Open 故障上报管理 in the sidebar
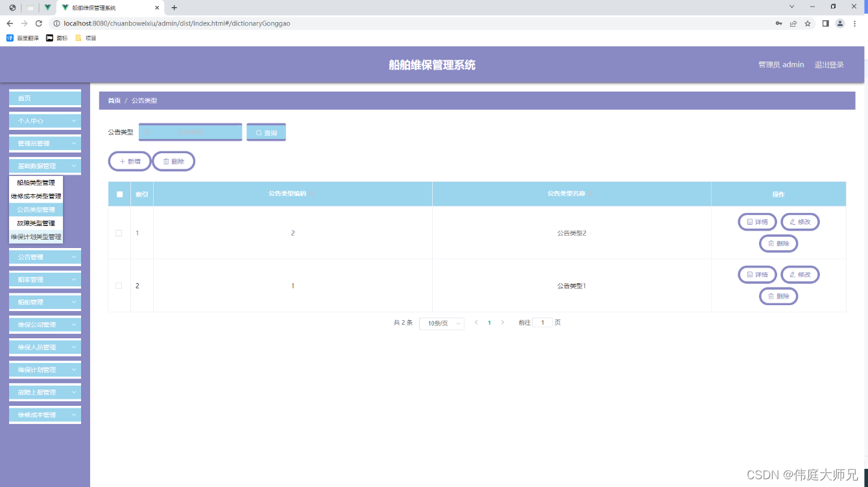 point(45,392)
